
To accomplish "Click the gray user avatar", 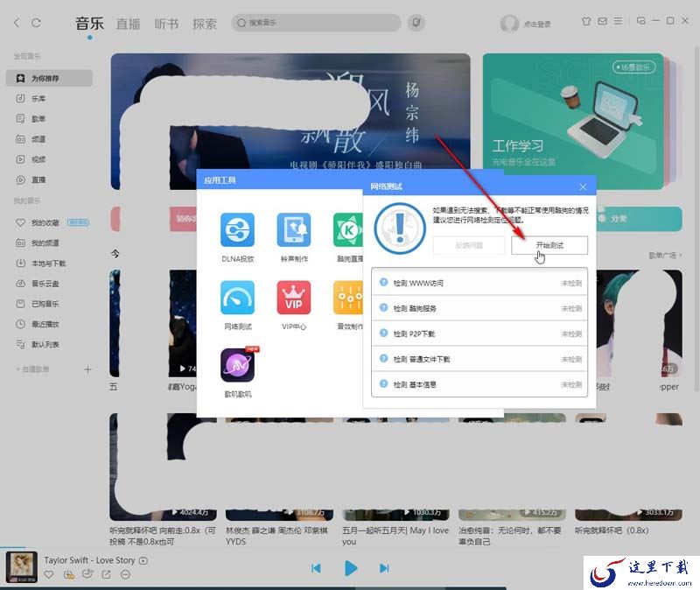I will pyautogui.click(x=509, y=24).
